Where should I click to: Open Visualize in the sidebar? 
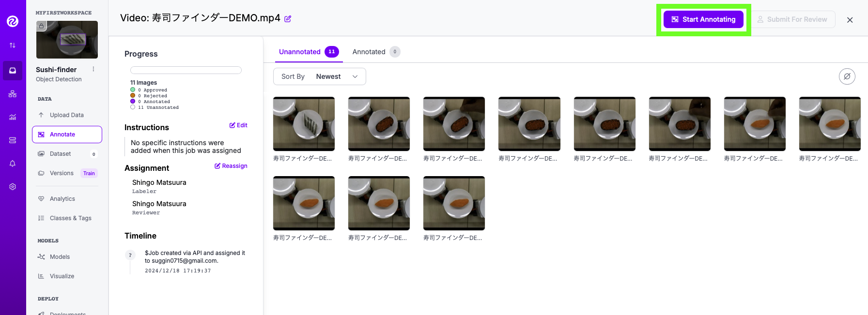[67, 276]
